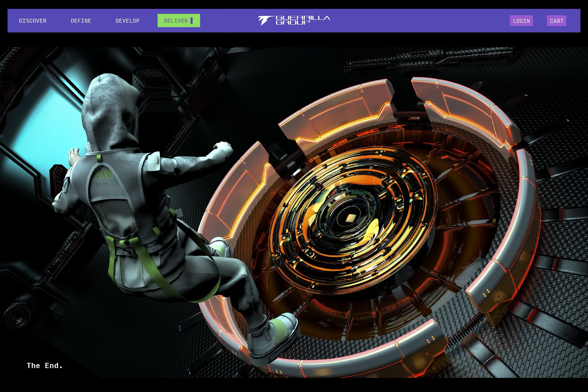Click the cursor block beside DELIVER

point(192,21)
